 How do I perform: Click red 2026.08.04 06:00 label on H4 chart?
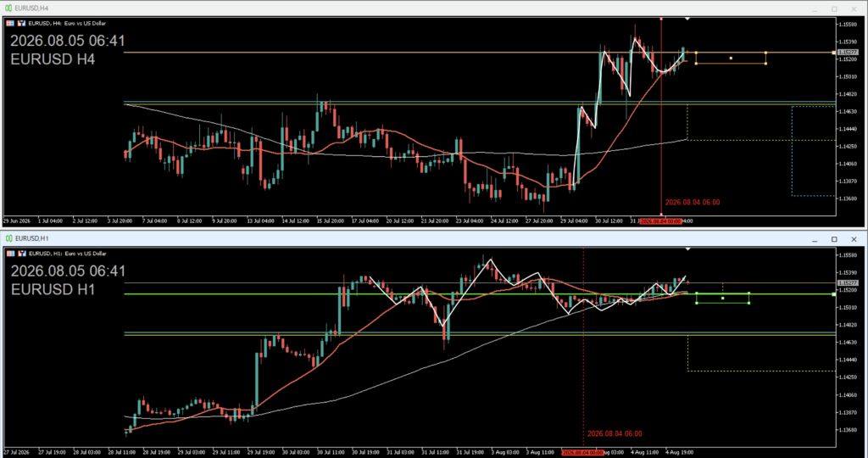pos(693,203)
